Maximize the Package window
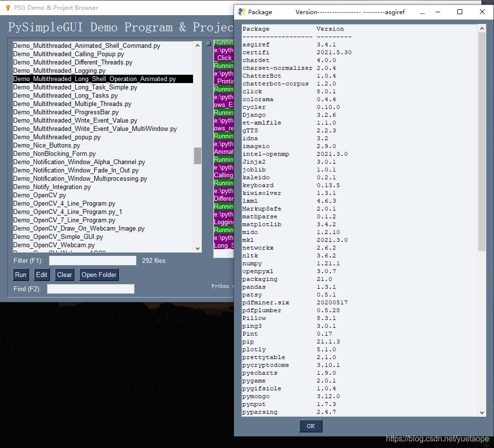 460,12
